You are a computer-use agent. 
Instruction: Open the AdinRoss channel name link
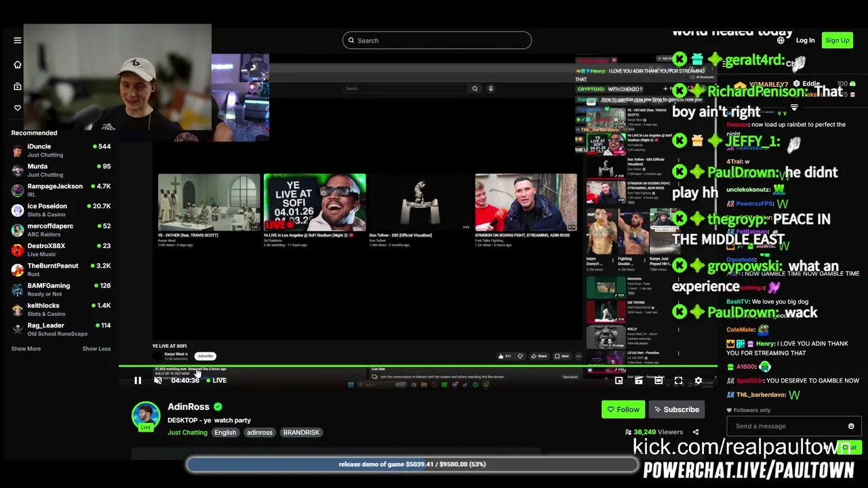coord(189,407)
